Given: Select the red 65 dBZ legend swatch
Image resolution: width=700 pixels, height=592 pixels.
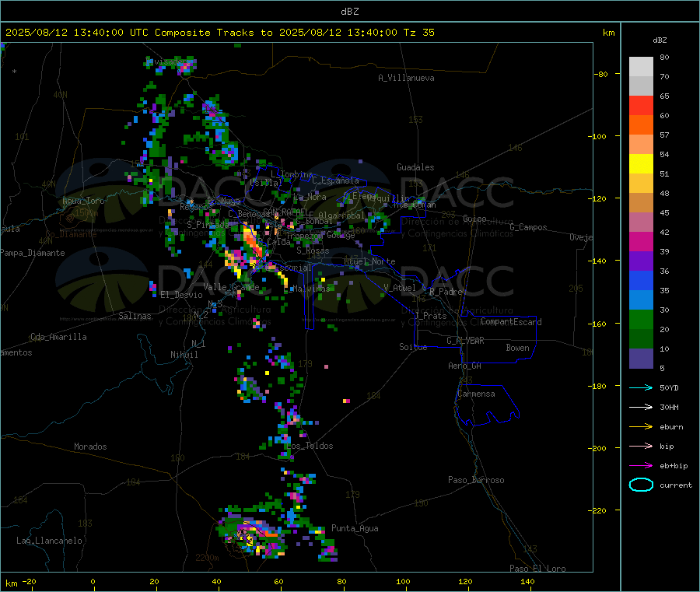Looking at the screenshot, I should pos(641,105).
